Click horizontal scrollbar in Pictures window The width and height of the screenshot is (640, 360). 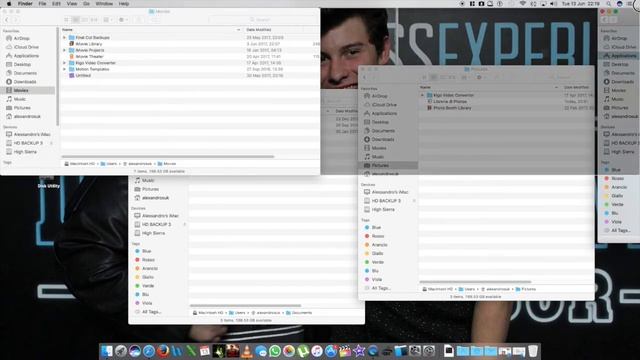coord(476,282)
